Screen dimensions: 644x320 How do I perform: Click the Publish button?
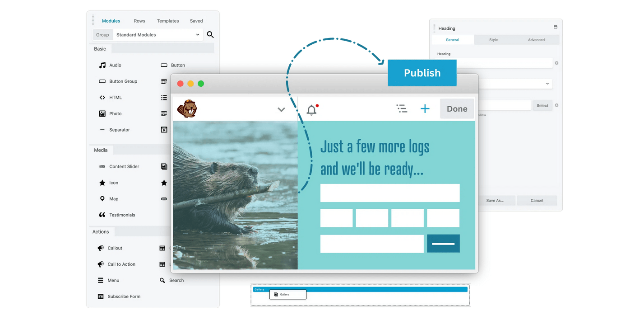(x=422, y=73)
